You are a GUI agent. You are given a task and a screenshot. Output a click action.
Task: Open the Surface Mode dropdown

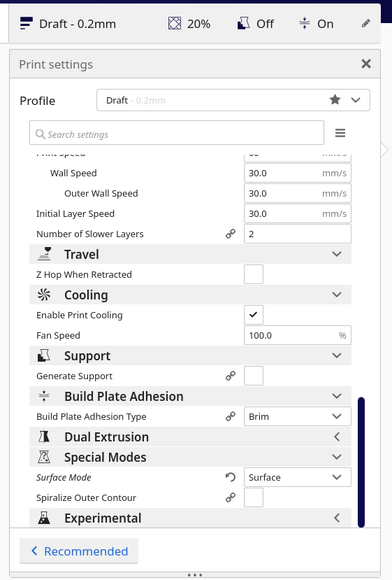click(298, 477)
